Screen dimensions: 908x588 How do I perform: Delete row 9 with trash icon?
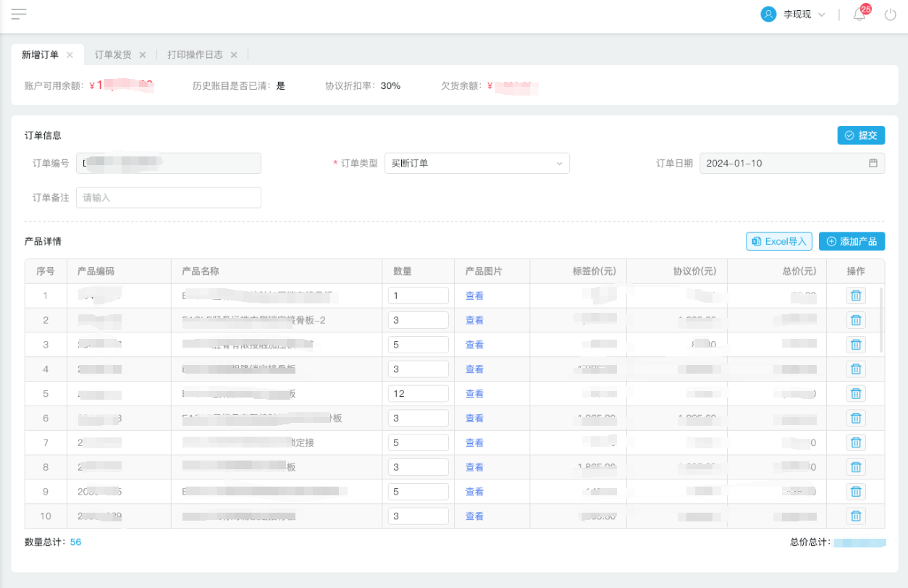pyautogui.click(x=856, y=492)
